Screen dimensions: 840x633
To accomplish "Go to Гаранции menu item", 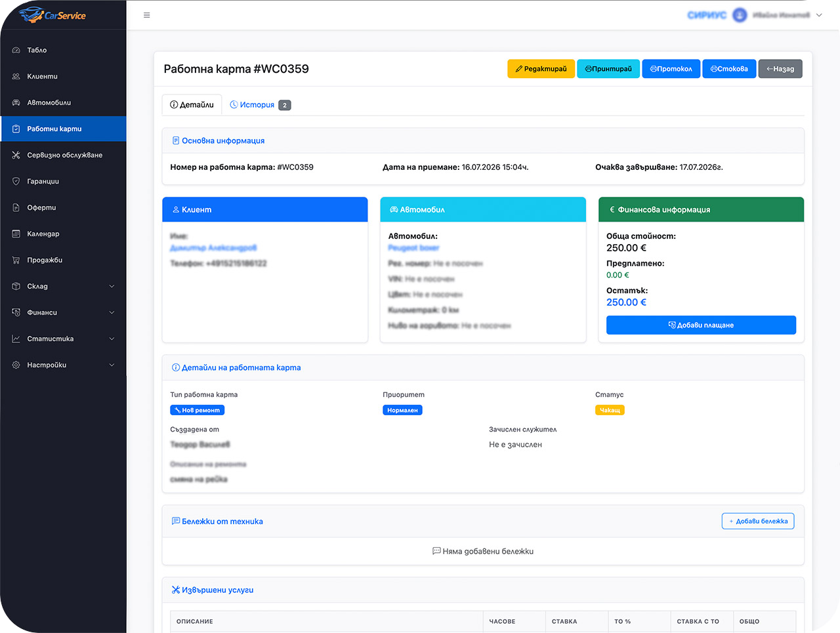I will [x=63, y=181].
